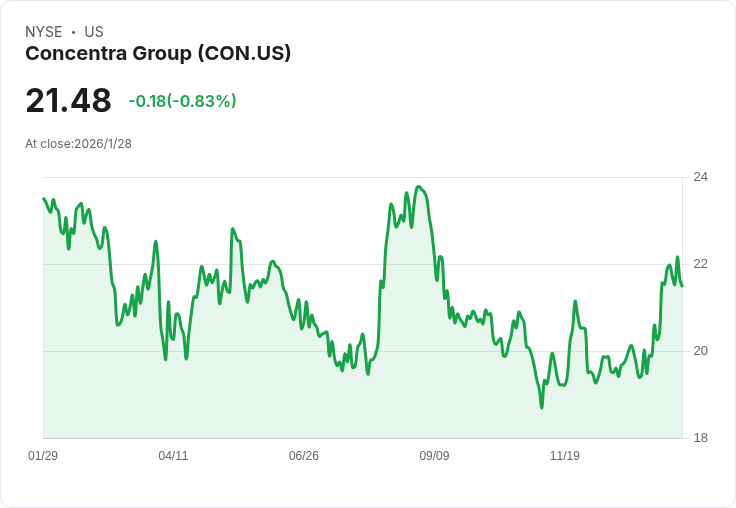The image size is (736, 508).
Task: Click the highest peak of the price line
Action: coord(419,187)
